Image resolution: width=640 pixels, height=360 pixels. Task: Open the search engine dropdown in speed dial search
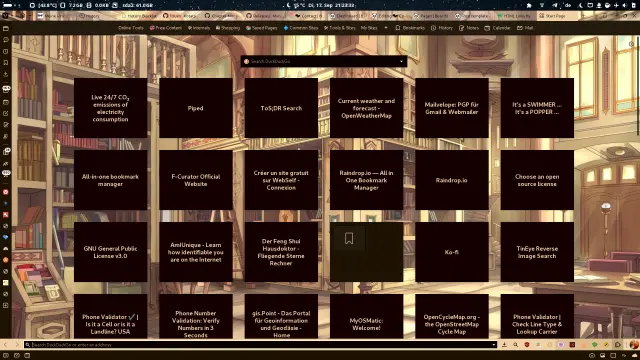click(x=401, y=61)
